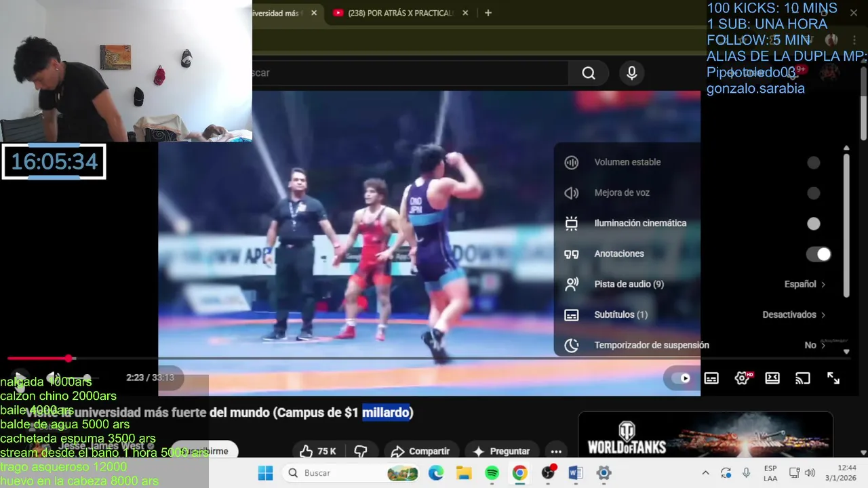Screen dimensions: 868x488
Task: Click the Iluminación cinemática menu label
Action: click(640, 223)
